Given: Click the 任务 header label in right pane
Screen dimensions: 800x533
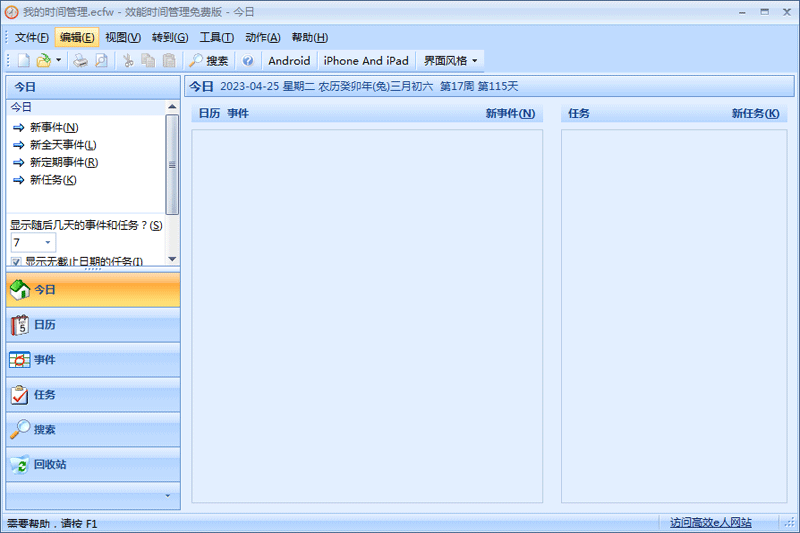Looking at the screenshot, I should click(x=579, y=113).
